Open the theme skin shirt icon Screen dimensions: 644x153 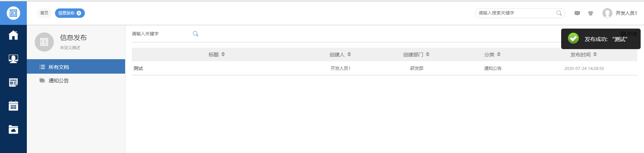591,13
